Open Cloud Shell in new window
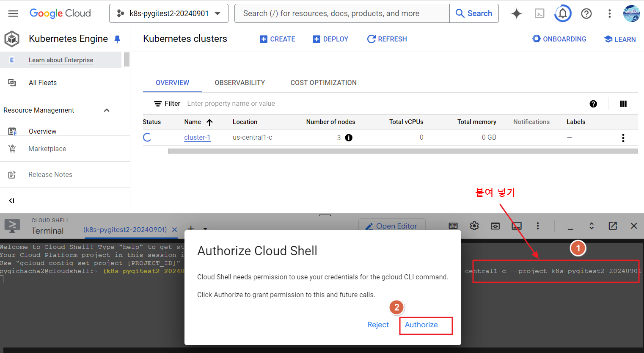This screenshot has height=353, width=644. [x=613, y=226]
